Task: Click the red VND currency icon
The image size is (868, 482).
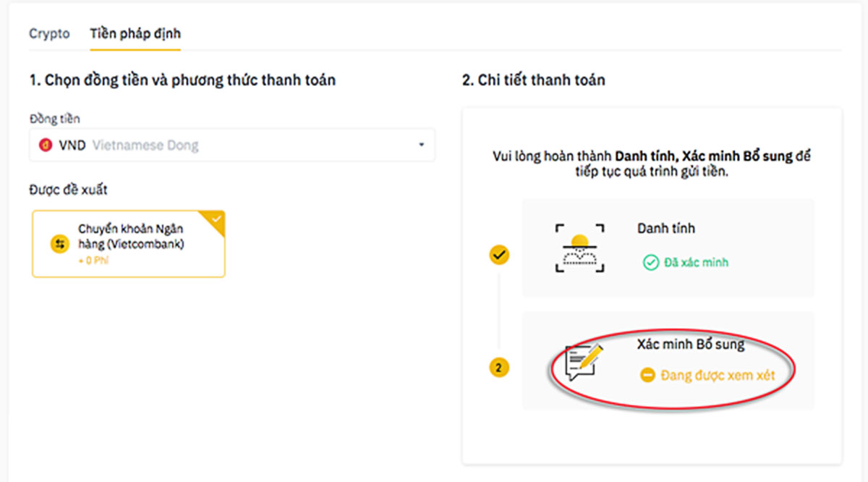Action: click(46, 145)
